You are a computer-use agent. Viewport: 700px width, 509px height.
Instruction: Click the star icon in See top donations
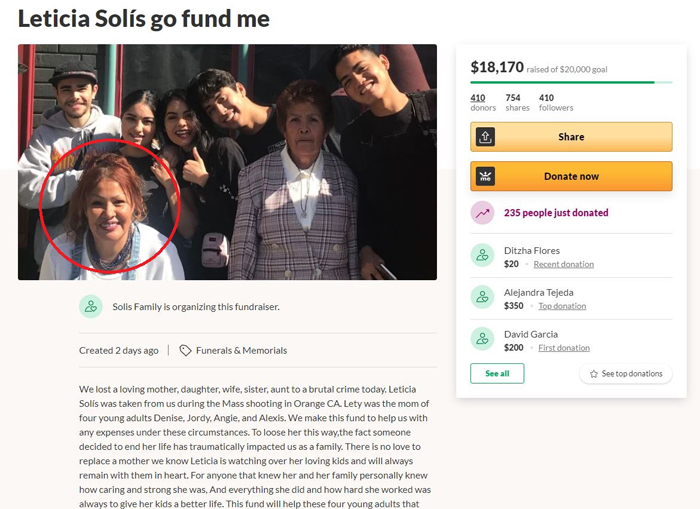pos(594,374)
